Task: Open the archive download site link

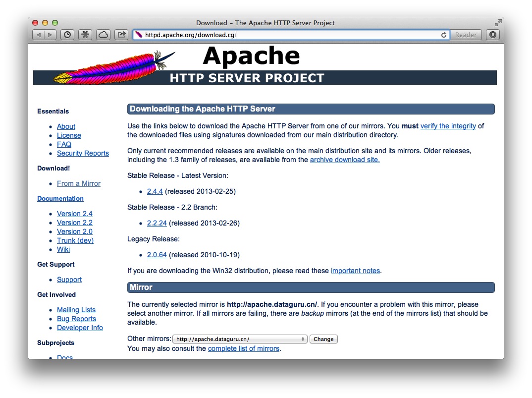Action: [x=345, y=160]
